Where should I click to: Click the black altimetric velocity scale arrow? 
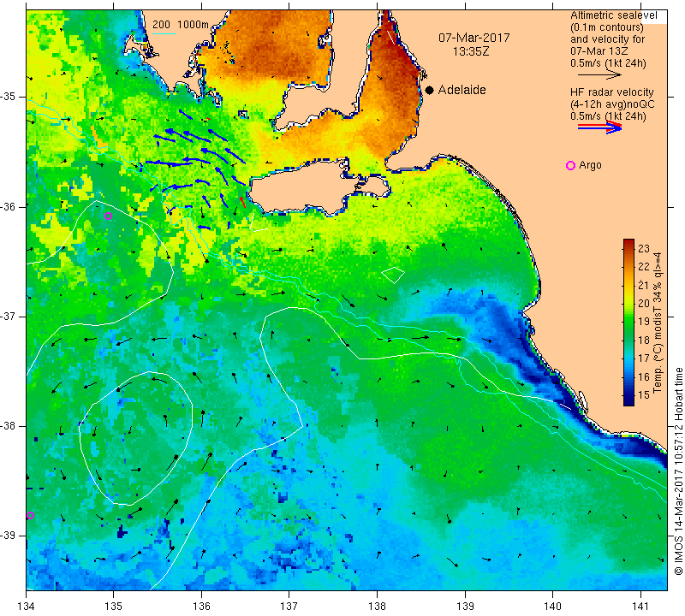pyautogui.click(x=599, y=75)
